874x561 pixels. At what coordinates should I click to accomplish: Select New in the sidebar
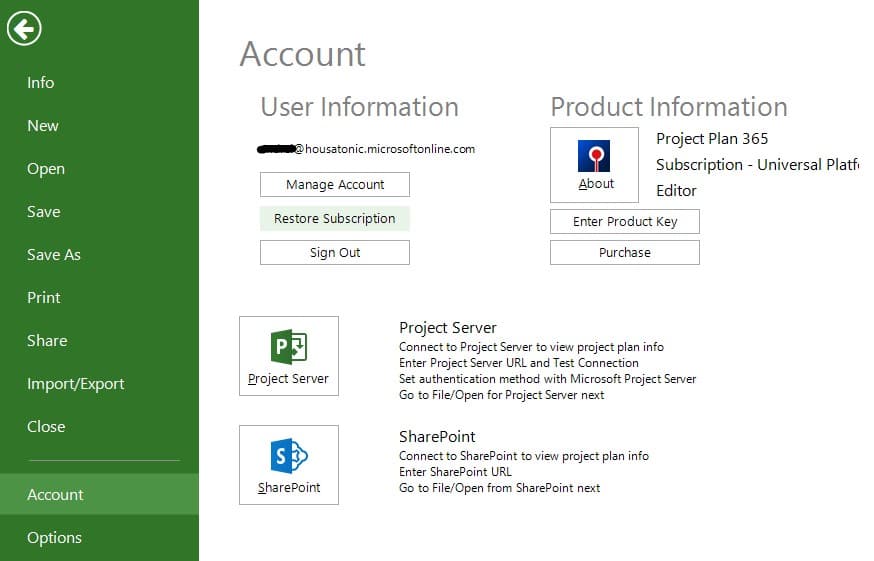43,125
